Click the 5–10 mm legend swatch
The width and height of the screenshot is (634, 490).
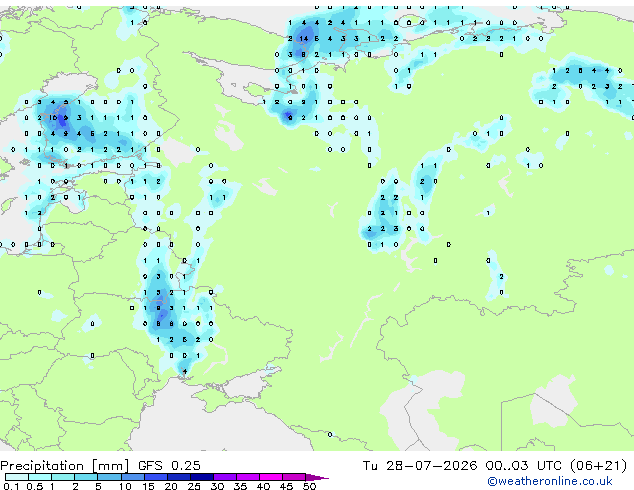[109, 477]
